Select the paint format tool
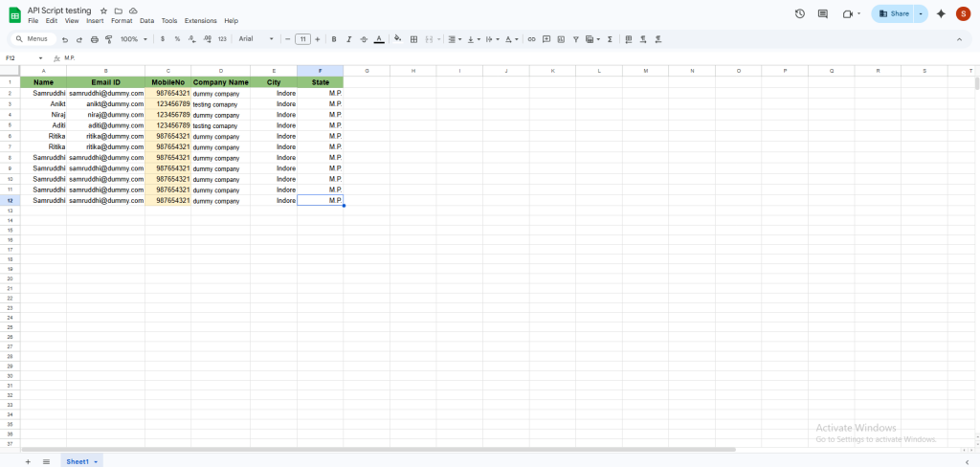 pos(108,39)
